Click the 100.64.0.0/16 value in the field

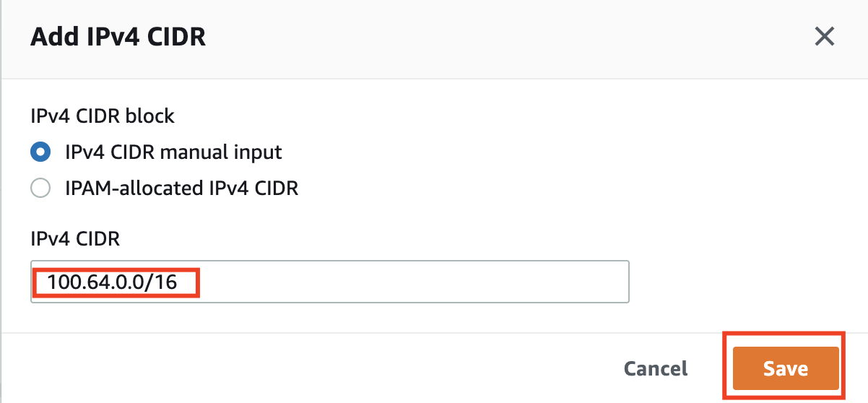pyautogui.click(x=112, y=282)
